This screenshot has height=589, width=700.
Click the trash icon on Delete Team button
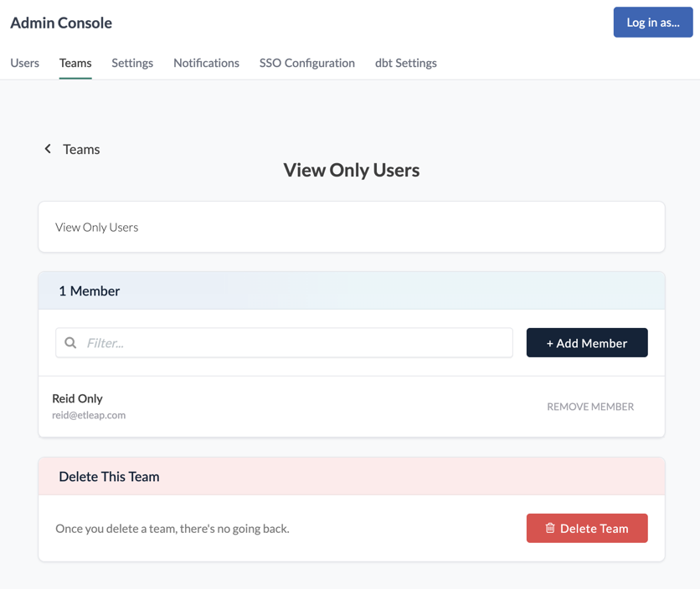[x=550, y=528]
